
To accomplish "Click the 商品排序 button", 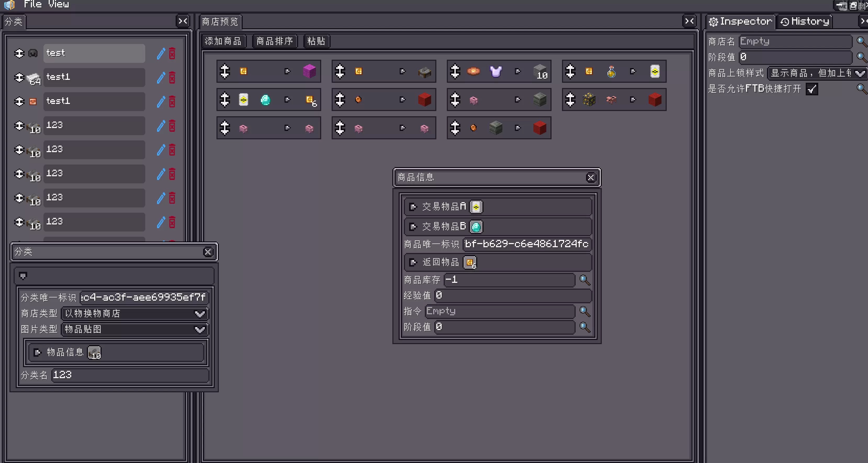I will pyautogui.click(x=275, y=41).
